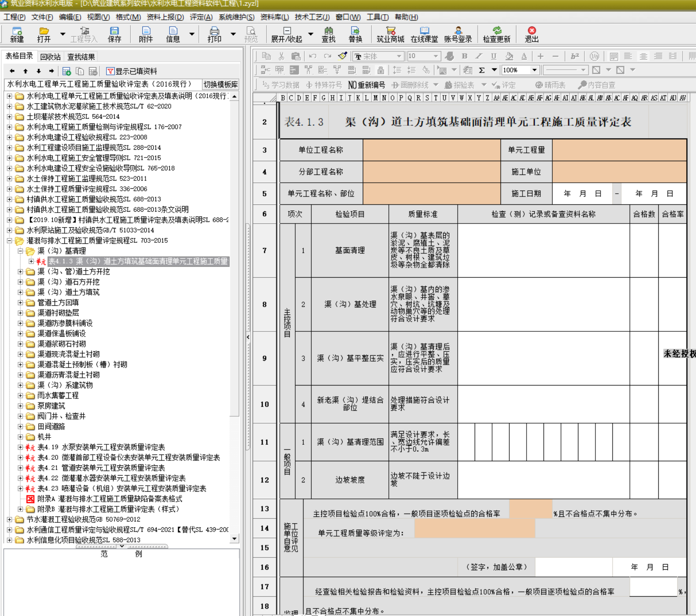Switch to the 查找结果 tab
Viewport: 696px width, 616px height.
pyautogui.click(x=81, y=57)
